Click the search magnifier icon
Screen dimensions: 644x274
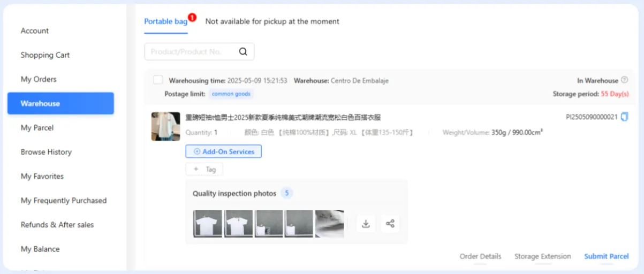243,52
